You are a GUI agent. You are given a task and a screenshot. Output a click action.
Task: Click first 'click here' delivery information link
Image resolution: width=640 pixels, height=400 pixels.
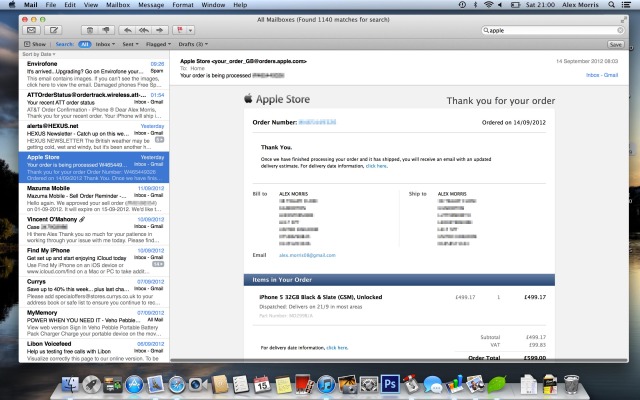tap(376, 166)
